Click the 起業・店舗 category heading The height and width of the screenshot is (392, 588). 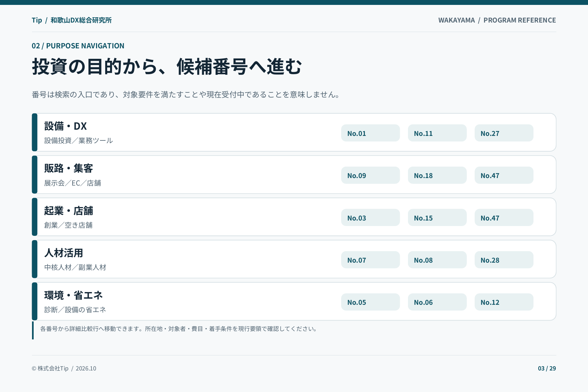pyautogui.click(x=69, y=211)
